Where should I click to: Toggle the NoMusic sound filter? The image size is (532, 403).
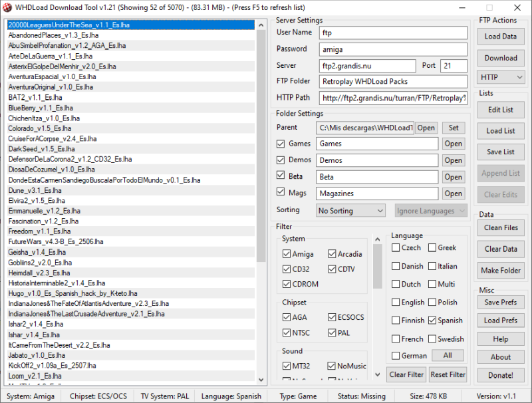331,366
